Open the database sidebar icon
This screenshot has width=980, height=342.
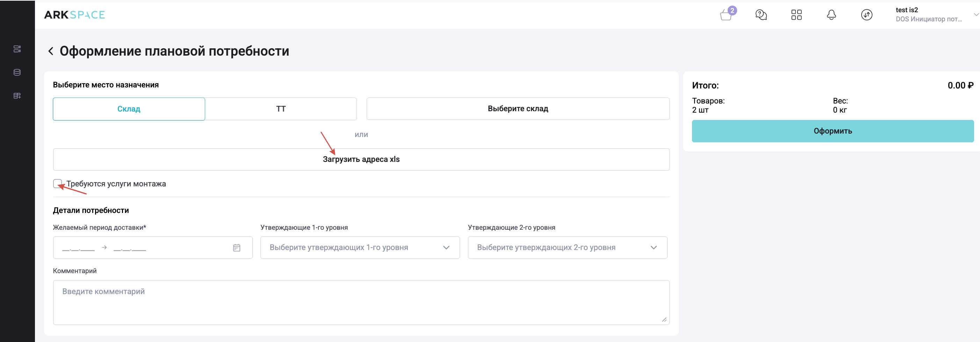tap(17, 72)
